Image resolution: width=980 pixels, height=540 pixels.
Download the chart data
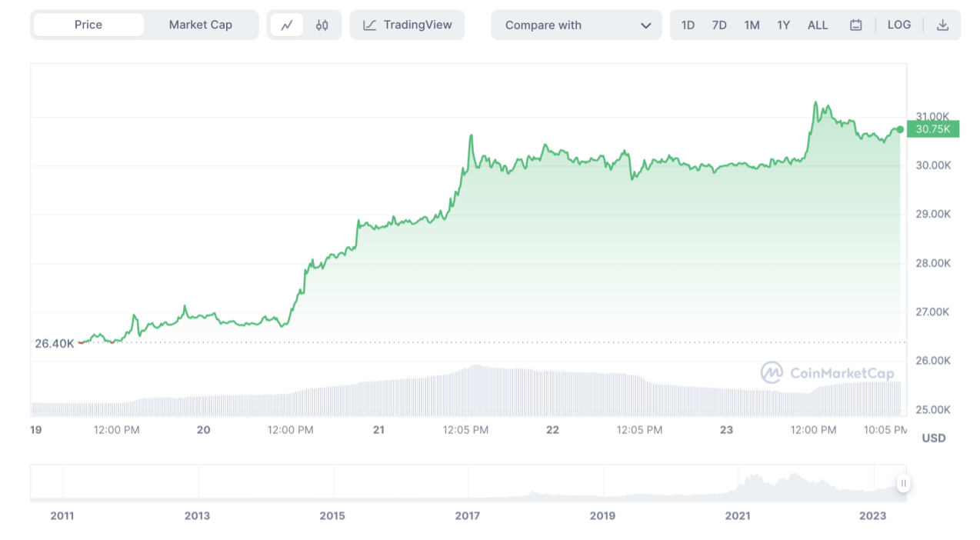(942, 25)
